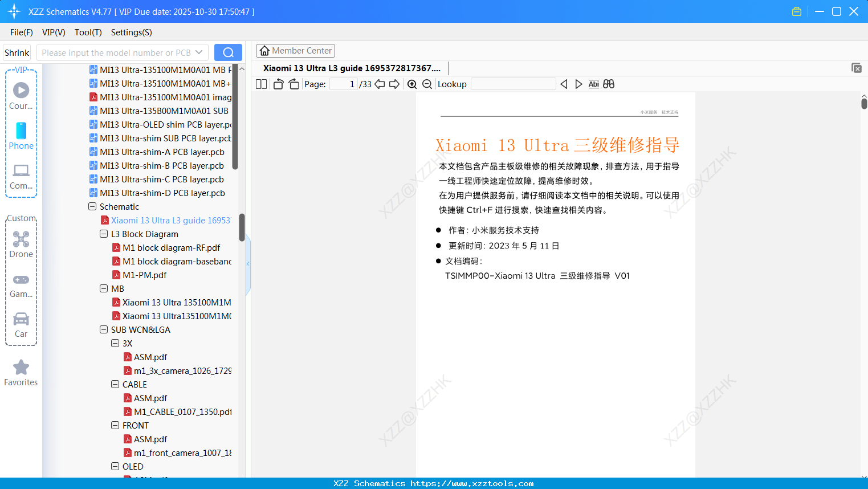Click the Shrink button
The width and height of the screenshot is (868, 489).
pyautogui.click(x=17, y=52)
